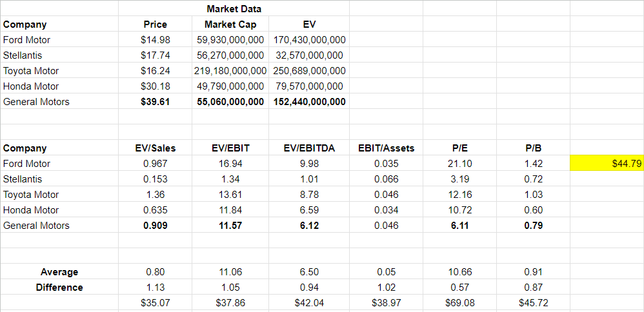This screenshot has height=312, width=644.
Task: Select Ford market cap 59,930,000,000
Action: click(x=230, y=40)
